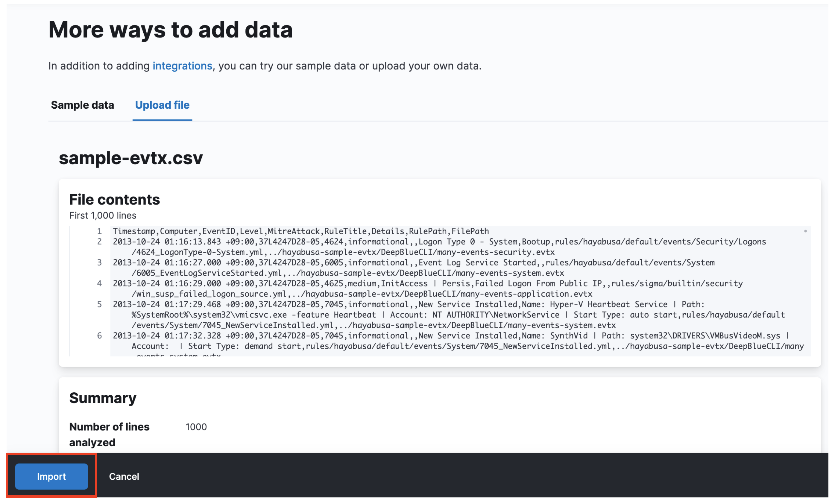Click the File contents title
This screenshot has width=835, height=504.
click(115, 199)
